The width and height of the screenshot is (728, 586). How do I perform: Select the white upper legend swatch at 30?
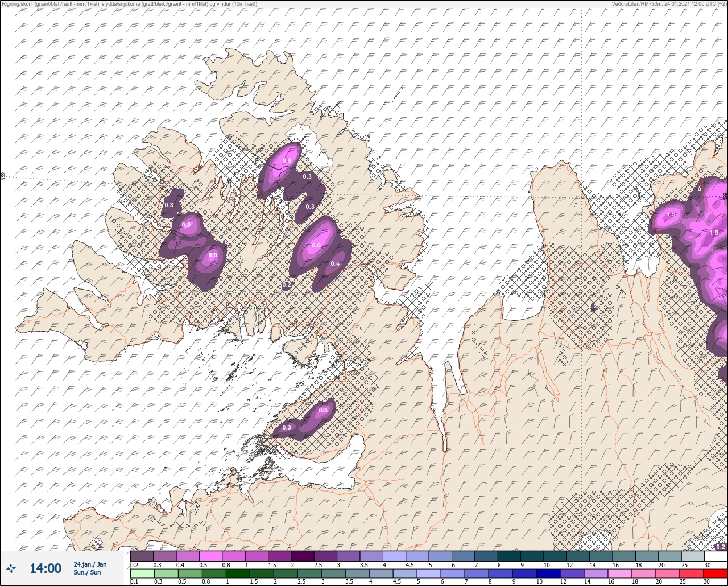715,556
